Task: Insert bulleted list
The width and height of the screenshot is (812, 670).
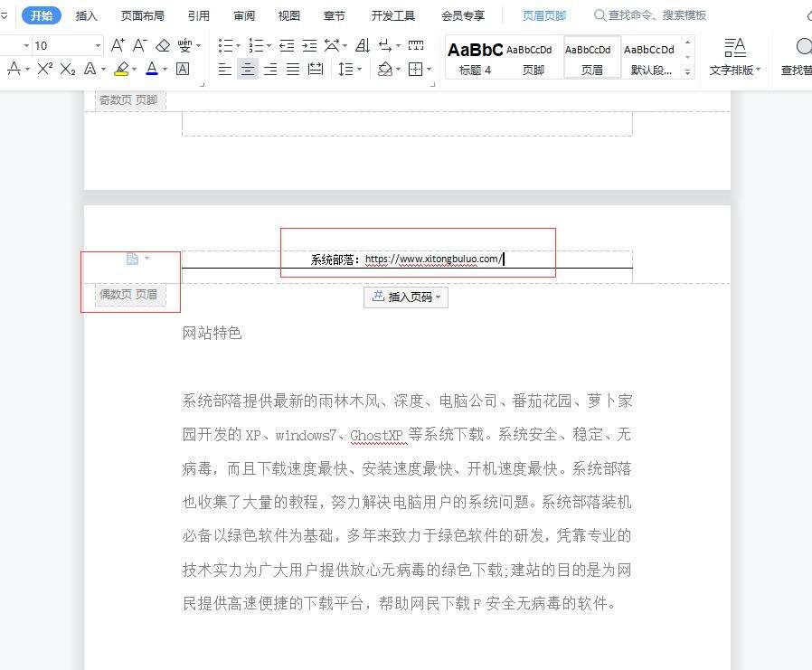Action: tap(225, 45)
